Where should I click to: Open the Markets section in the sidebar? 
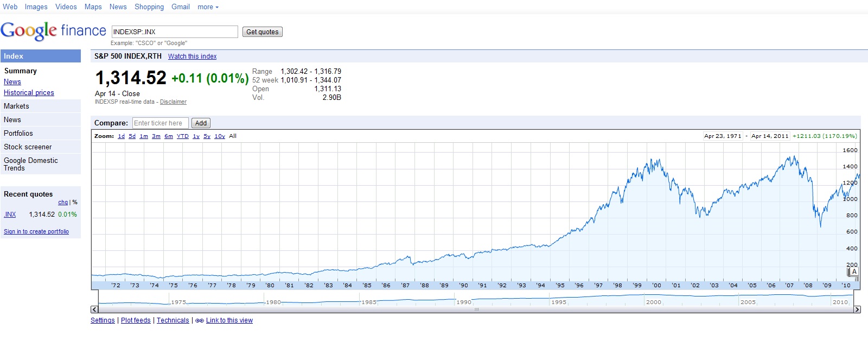[x=41, y=106]
